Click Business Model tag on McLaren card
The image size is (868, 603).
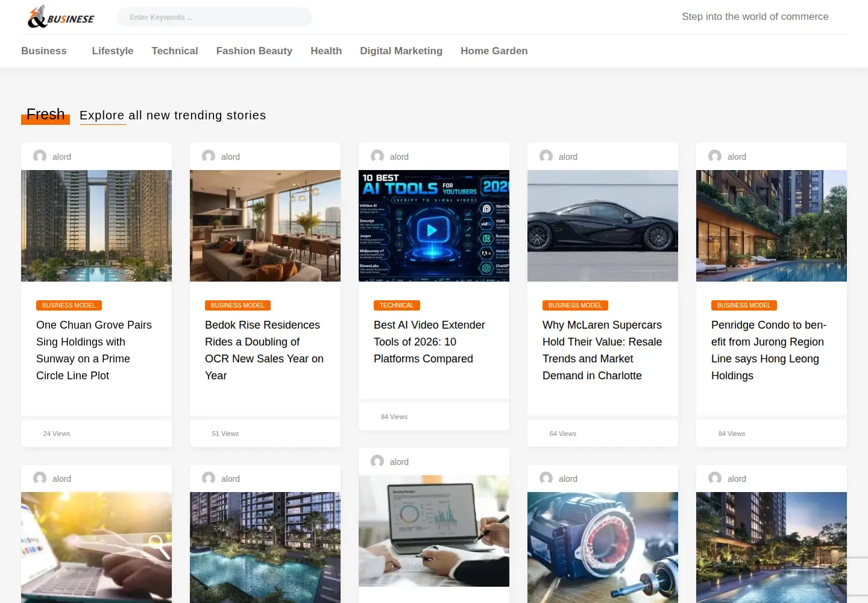(575, 305)
